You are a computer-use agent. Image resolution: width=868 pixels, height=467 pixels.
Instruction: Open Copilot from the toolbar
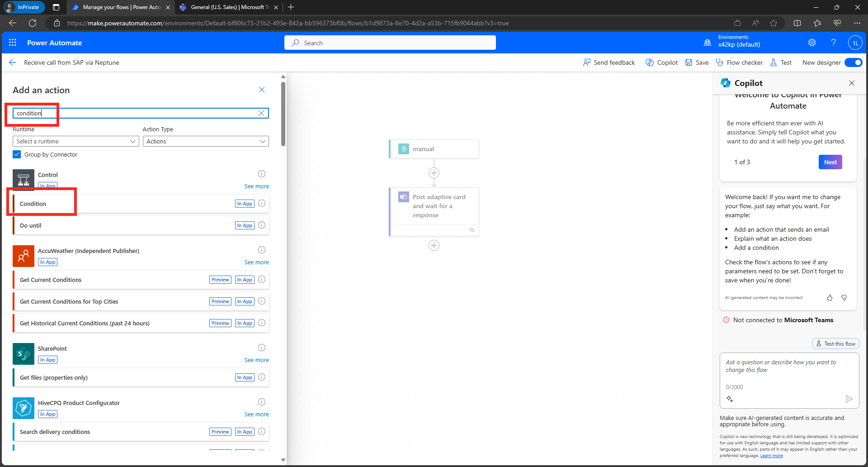click(661, 62)
